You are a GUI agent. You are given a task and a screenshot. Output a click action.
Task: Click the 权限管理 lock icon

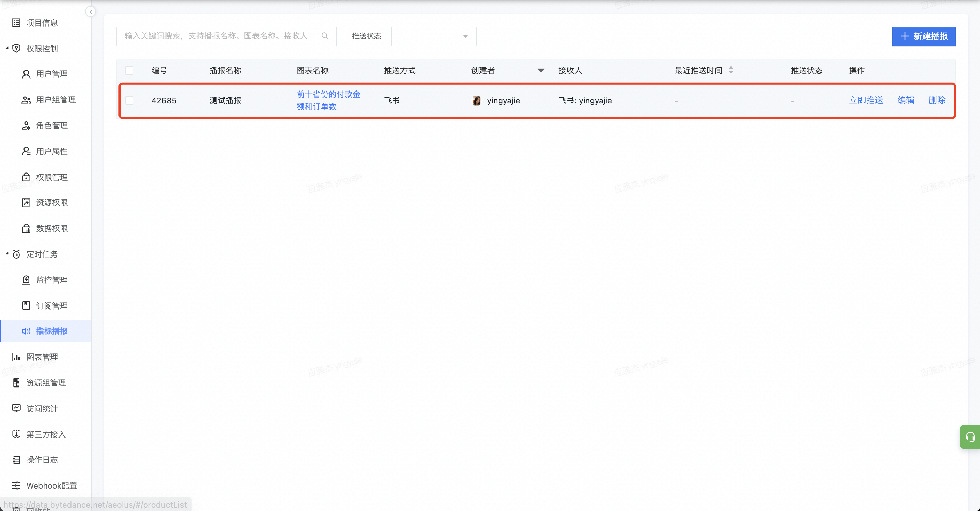tap(26, 177)
